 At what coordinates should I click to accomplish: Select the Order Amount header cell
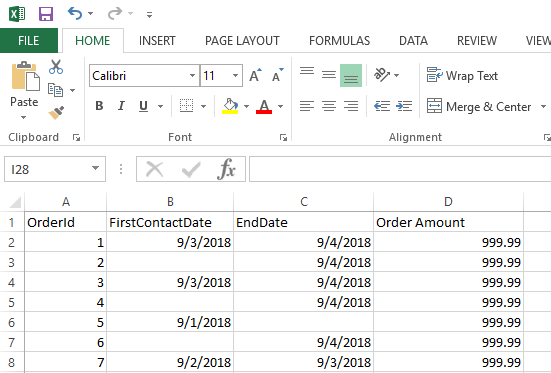(x=448, y=222)
